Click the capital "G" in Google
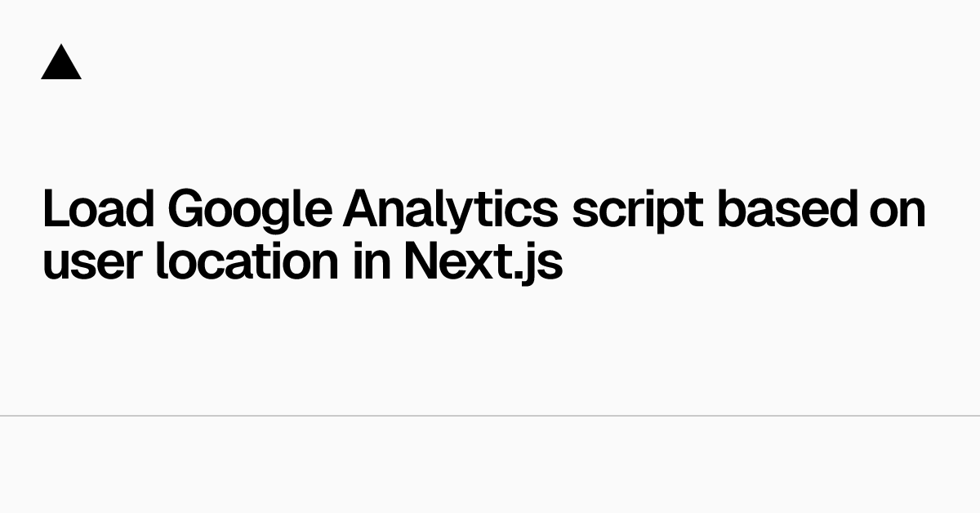This screenshot has height=513, width=980. pyautogui.click(x=187, y=210)
